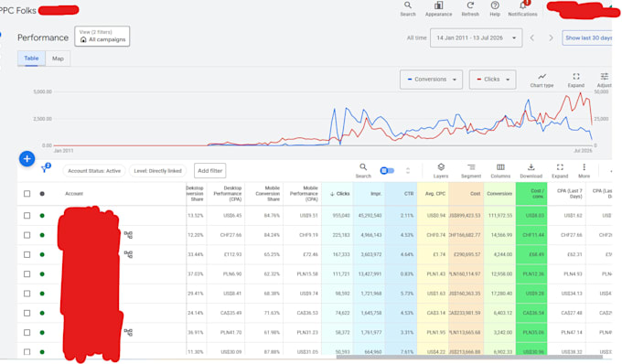
Task: Flip the blue toggle switch beside table Search
Action: (x=387, y=170)
